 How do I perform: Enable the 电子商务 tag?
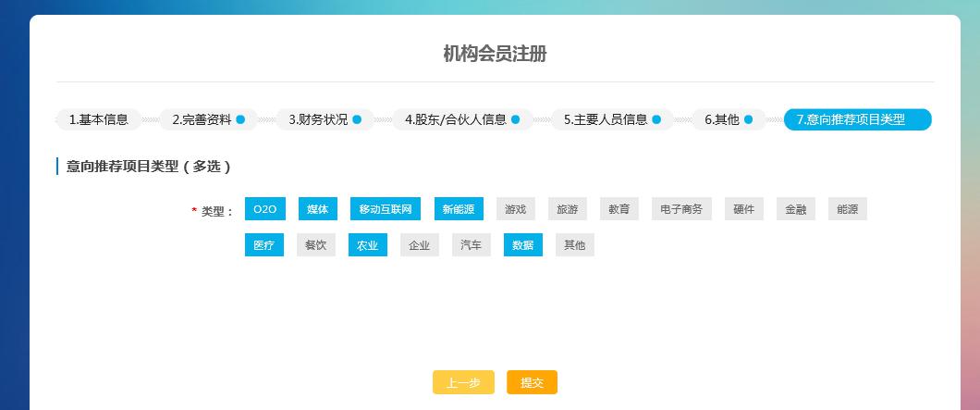pyautogui.click(x=681, y=209)
